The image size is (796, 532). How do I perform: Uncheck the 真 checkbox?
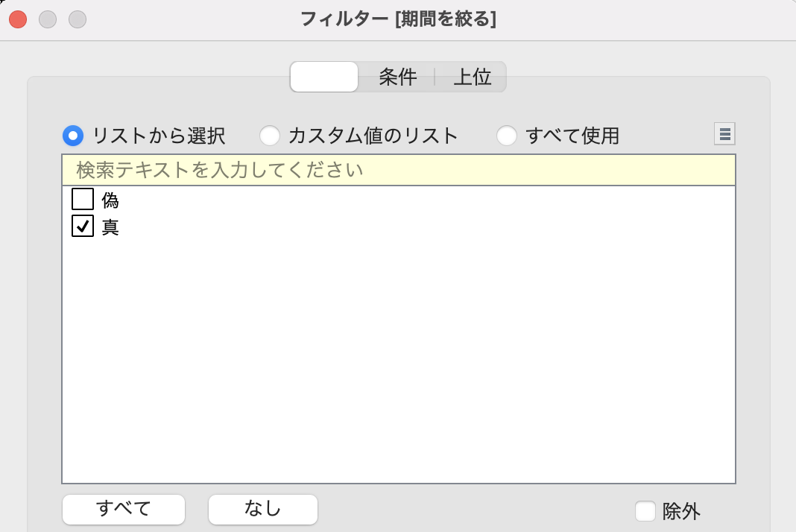click(x=82, y=227)
